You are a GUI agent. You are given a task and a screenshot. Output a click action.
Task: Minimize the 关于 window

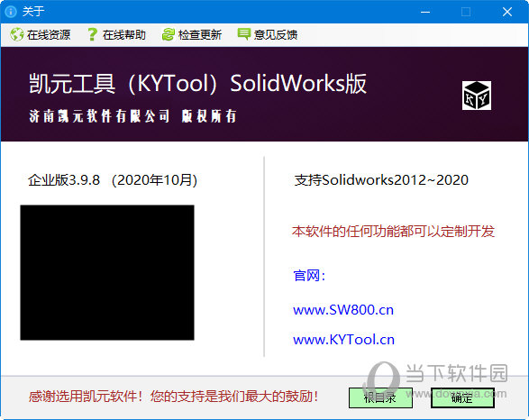tap(425, 12)
